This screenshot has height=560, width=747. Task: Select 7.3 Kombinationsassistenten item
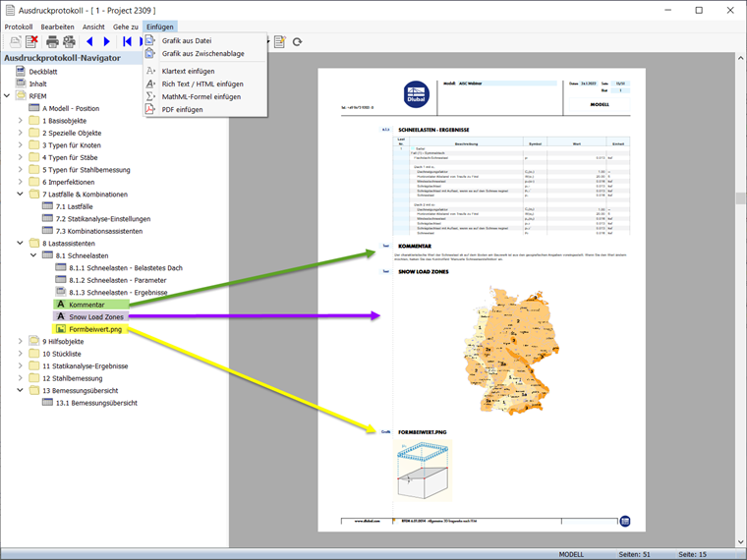click(99, 231)
